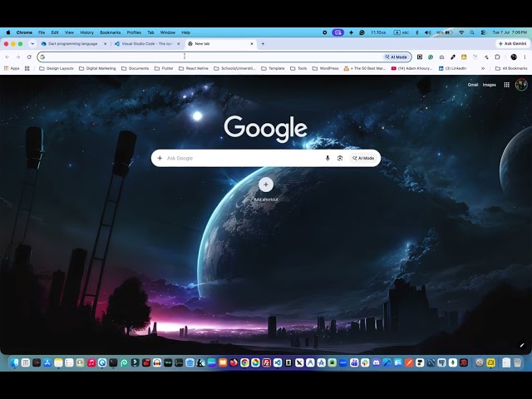The height and width of the screenshot is (399, 532).
Task: Open the Tools bookmark folder
Action: point(298,68)
